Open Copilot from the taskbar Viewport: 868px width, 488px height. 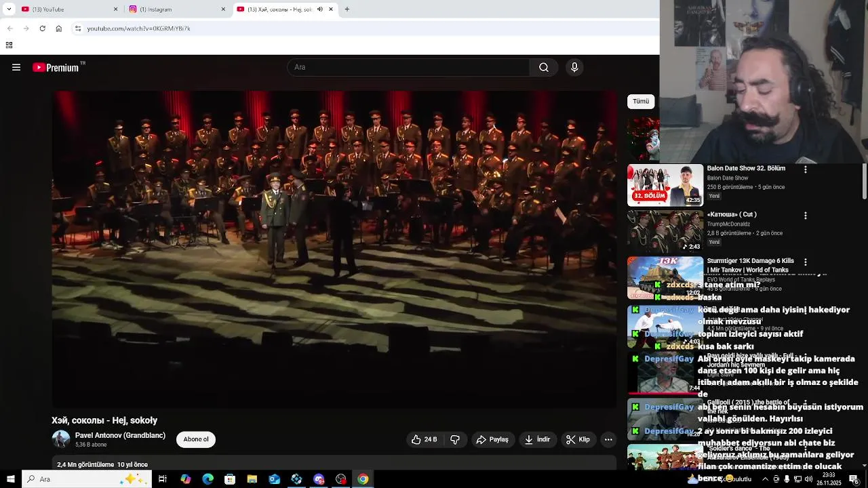tap(185, 479)
